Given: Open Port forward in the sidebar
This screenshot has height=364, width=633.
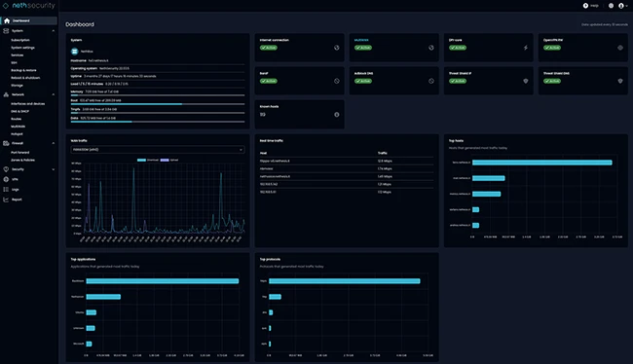Looking at the screenshot, I should tap(20, 153).
